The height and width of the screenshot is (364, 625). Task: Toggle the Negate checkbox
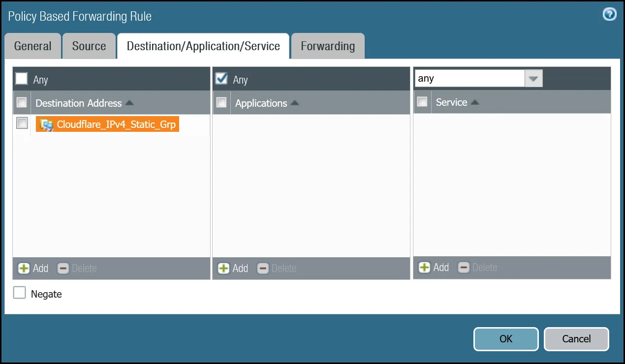(19, 293)
